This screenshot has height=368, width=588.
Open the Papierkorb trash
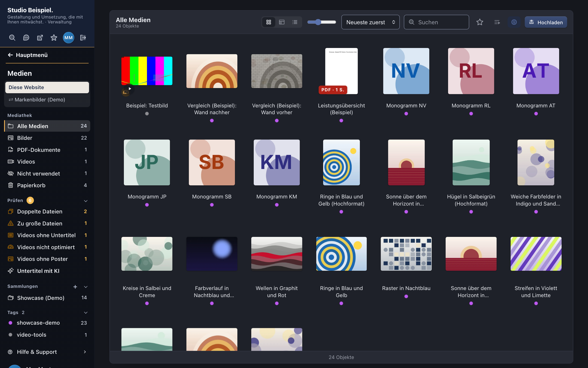coord(47,185)
